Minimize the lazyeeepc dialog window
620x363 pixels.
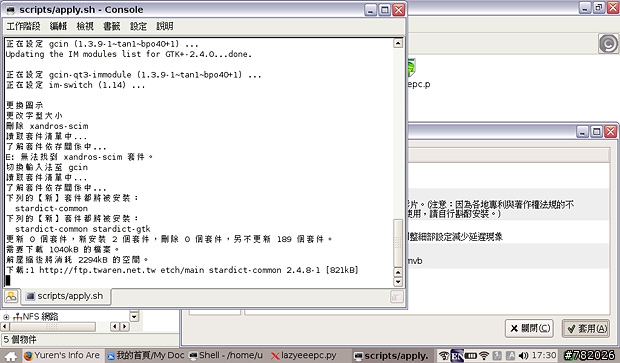point(582,132)
